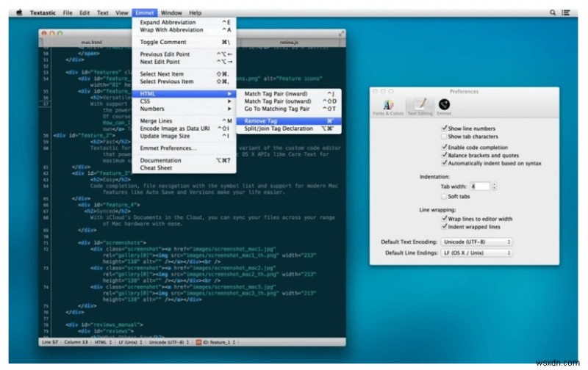Open Default Text Encoding dropdown

(x=476, y=242)
